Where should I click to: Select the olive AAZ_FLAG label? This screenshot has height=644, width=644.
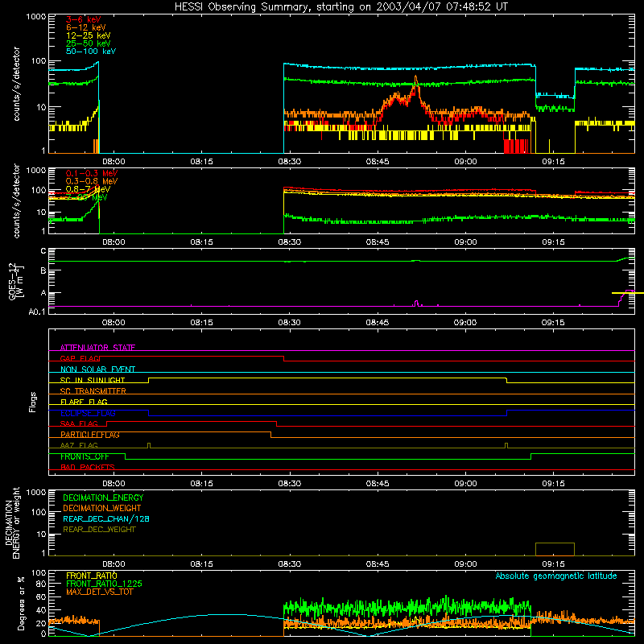pos(79,445)
